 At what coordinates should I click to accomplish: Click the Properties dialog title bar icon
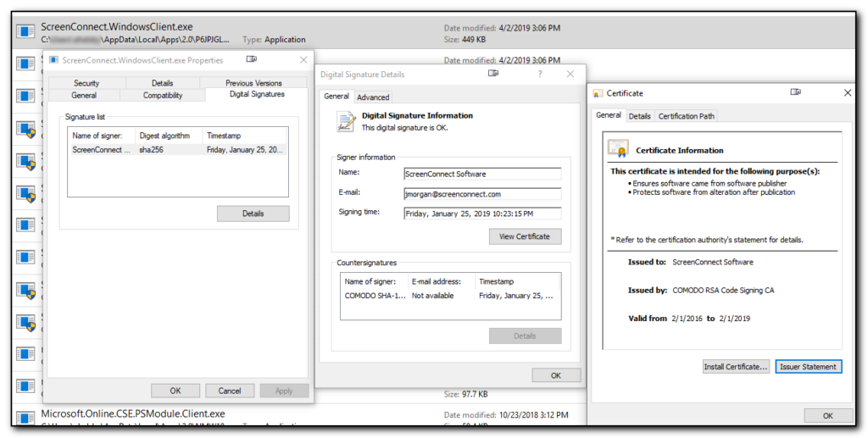click(53, 59)
